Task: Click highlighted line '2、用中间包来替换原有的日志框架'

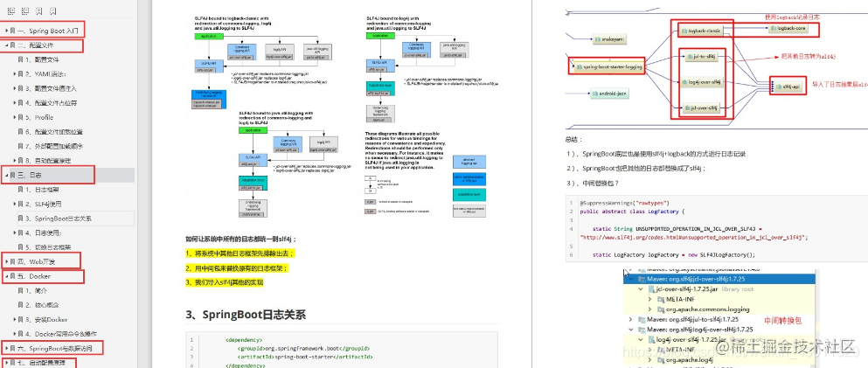Action: pos(238,267)
